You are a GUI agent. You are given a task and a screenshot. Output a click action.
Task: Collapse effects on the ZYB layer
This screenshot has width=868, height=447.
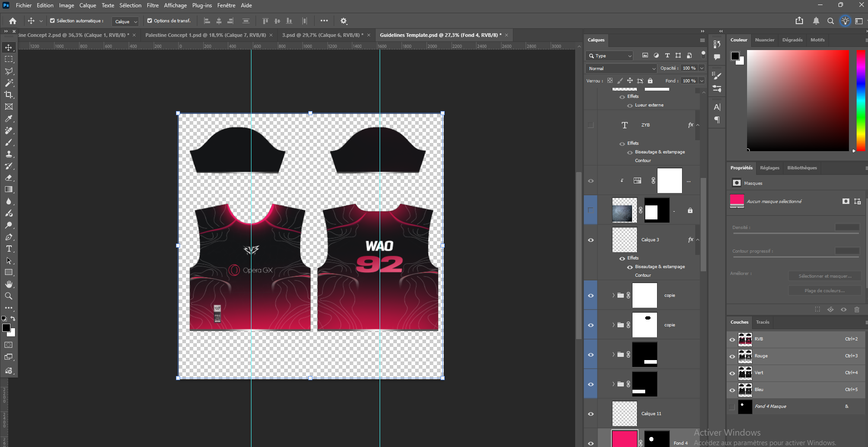point(698,125)
